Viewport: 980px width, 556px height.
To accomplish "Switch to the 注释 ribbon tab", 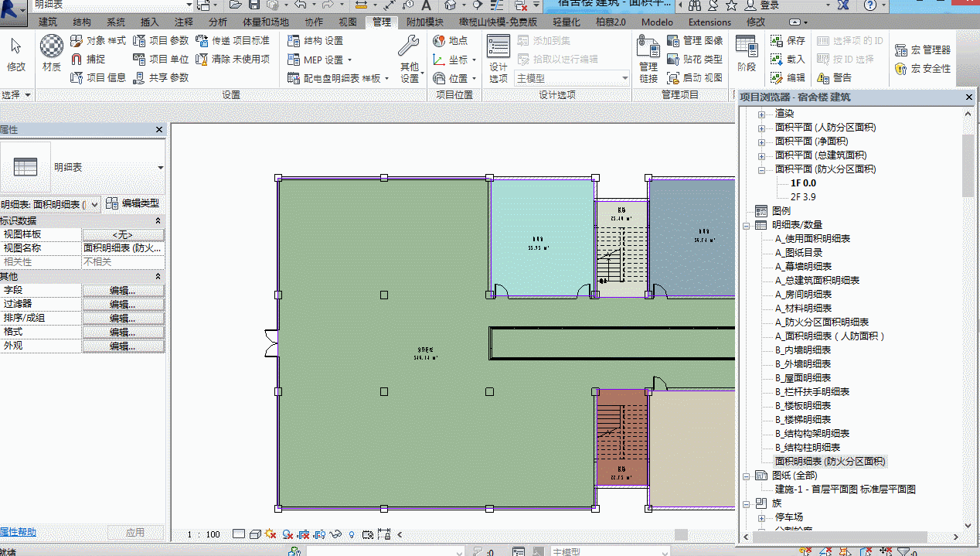I will coord(184,22).
